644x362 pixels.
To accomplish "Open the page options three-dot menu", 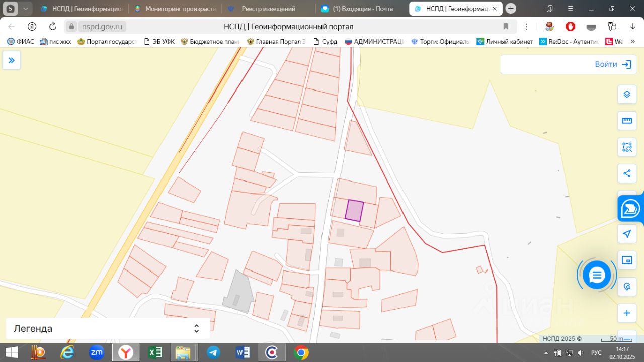I will [x=526, y=27].
